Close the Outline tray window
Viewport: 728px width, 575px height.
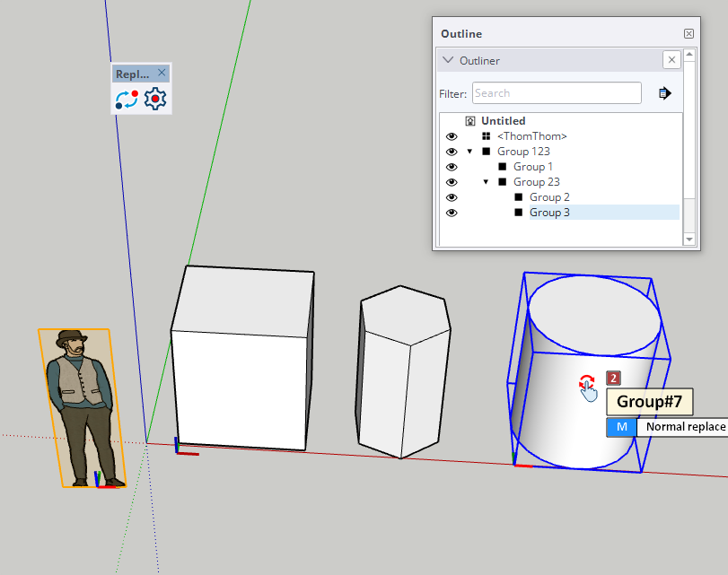click(689, 33)
